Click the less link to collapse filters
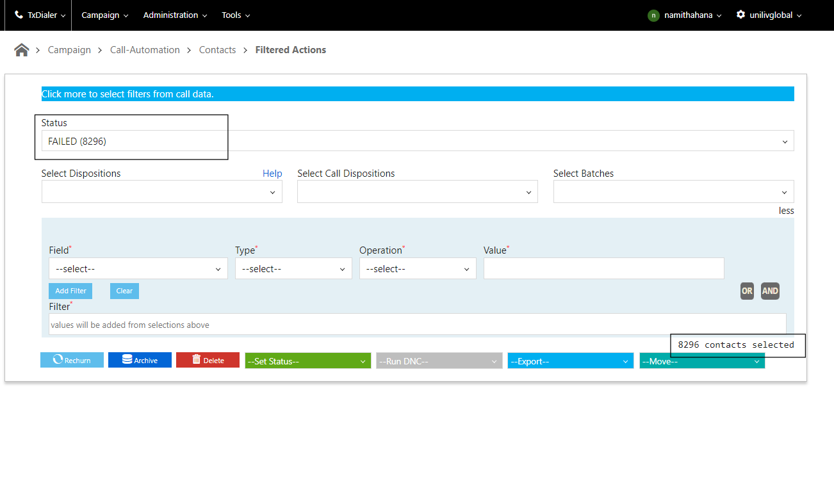Screen dimensions: 834x504 (786, 211)
